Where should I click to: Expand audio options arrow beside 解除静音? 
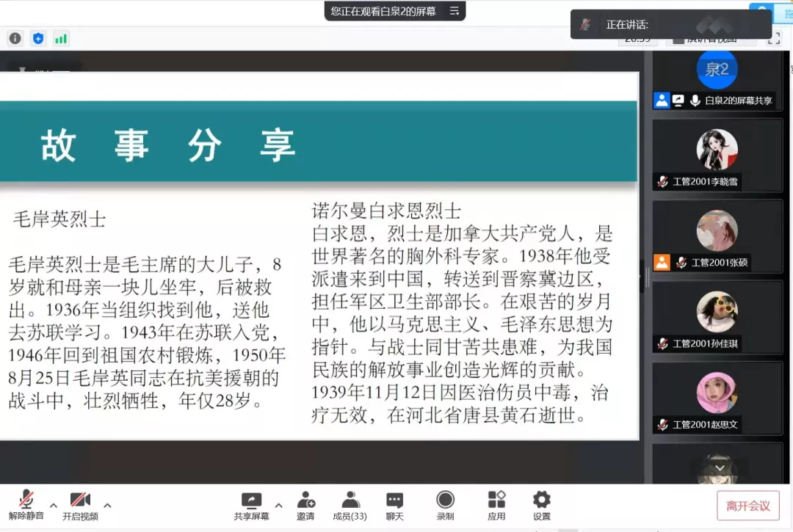pos(54,505)
